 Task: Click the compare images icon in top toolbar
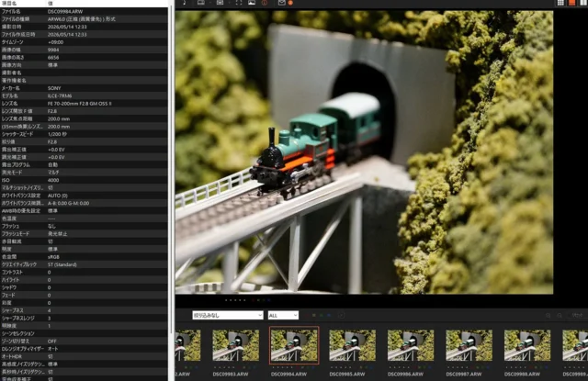(x=220, y=3)
